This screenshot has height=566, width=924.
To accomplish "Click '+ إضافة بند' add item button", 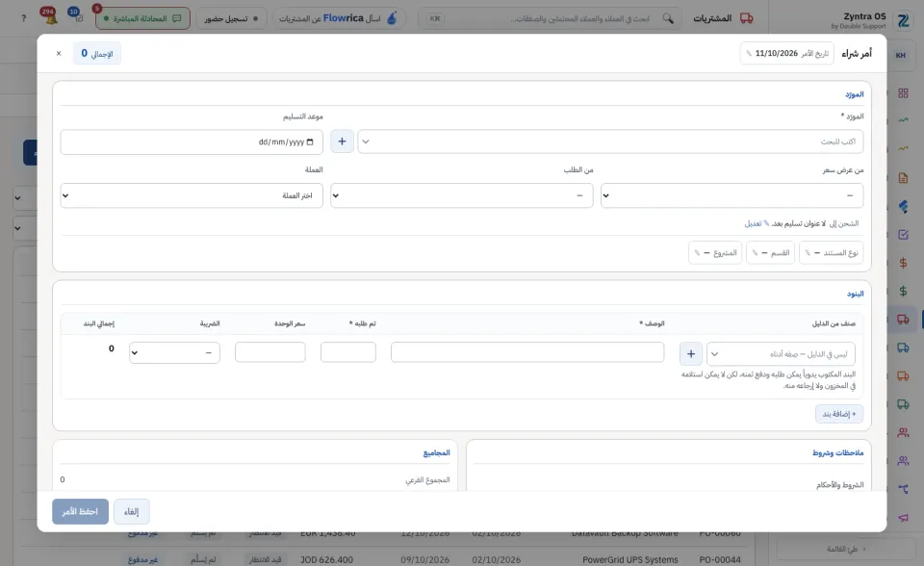I will pos(839,414).
